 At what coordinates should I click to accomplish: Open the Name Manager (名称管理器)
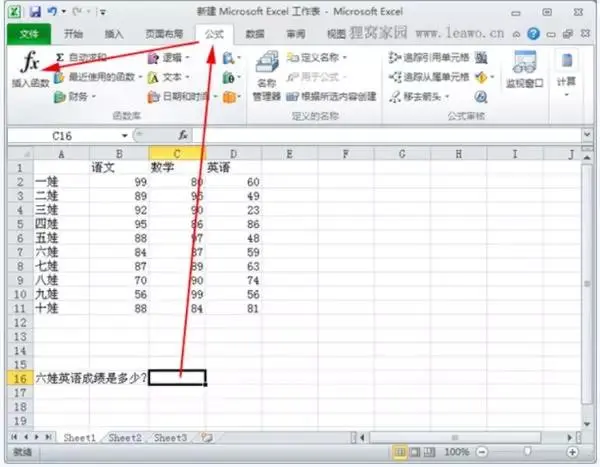(x=267, y=75)
